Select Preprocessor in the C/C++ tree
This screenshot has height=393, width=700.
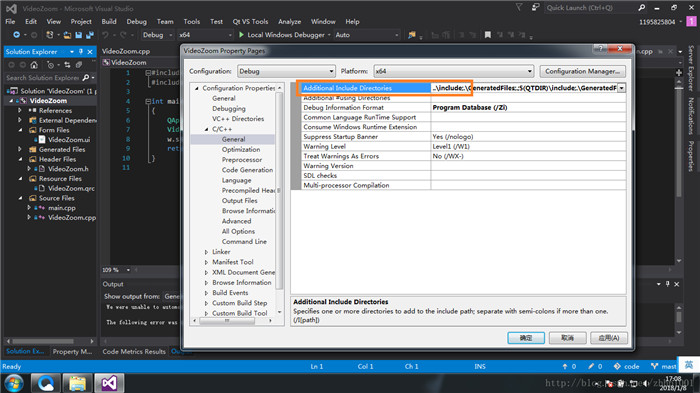coord(242,160)
